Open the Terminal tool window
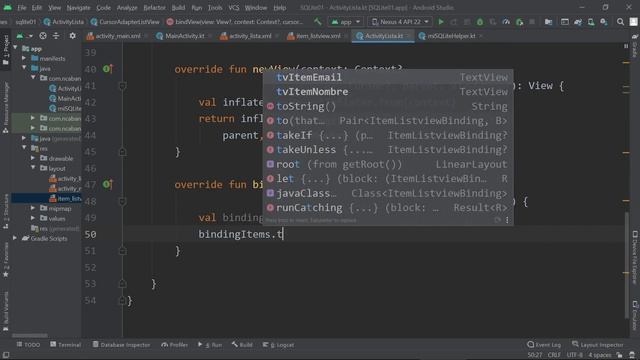640x360 pixels. point(65,345)
